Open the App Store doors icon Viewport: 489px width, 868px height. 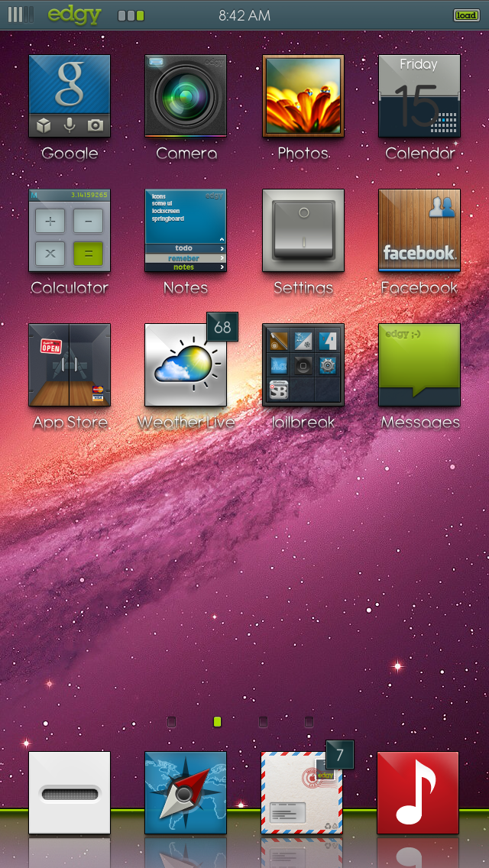(70, 364)
